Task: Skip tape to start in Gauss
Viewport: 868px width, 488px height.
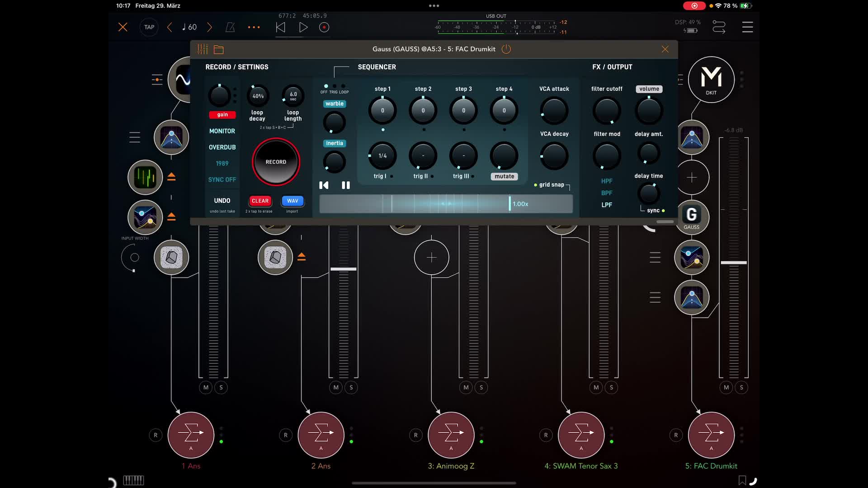Action: click(324, 185)
